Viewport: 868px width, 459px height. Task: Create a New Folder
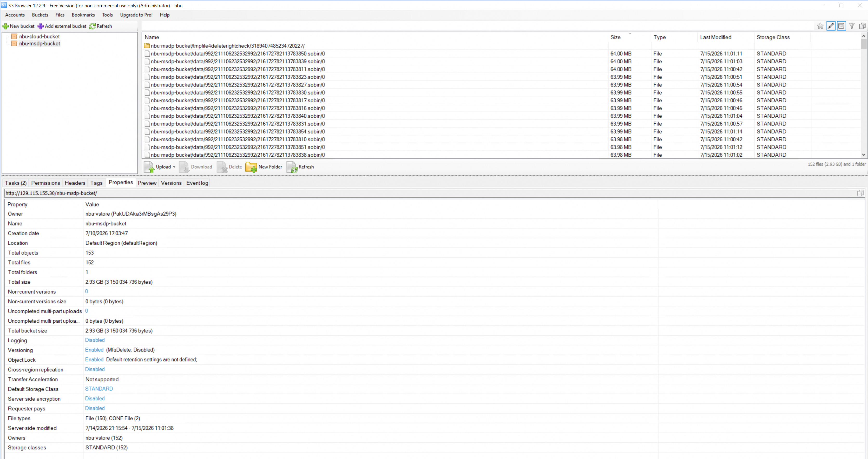pos(264,167)
